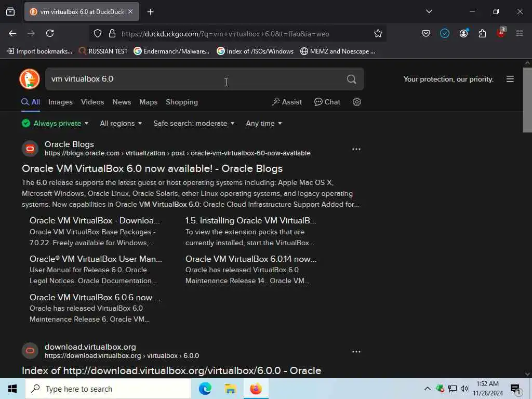Screen dimensions: 532x399
Task: Open 1.5. Installing Oracle VM VirtualBox sublink
Action: tap(251, 220)
